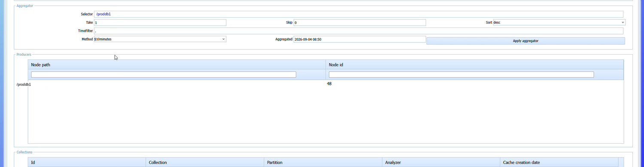644x167 pixels.
Task: Click the Aggregated date input field
Action: pos(360,39)
